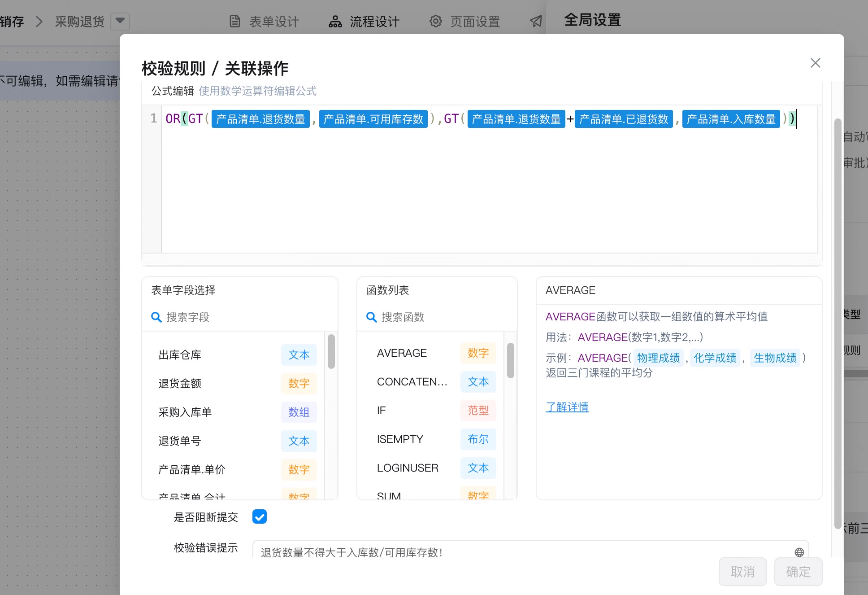Switch to 表单设计 tab

(x=264, y=21)
